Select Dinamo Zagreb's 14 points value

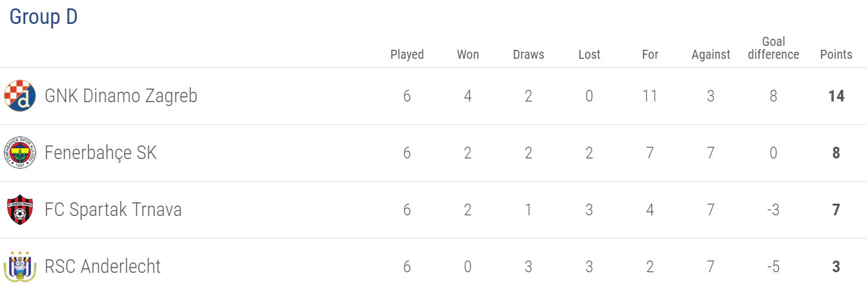coord(836,96)
